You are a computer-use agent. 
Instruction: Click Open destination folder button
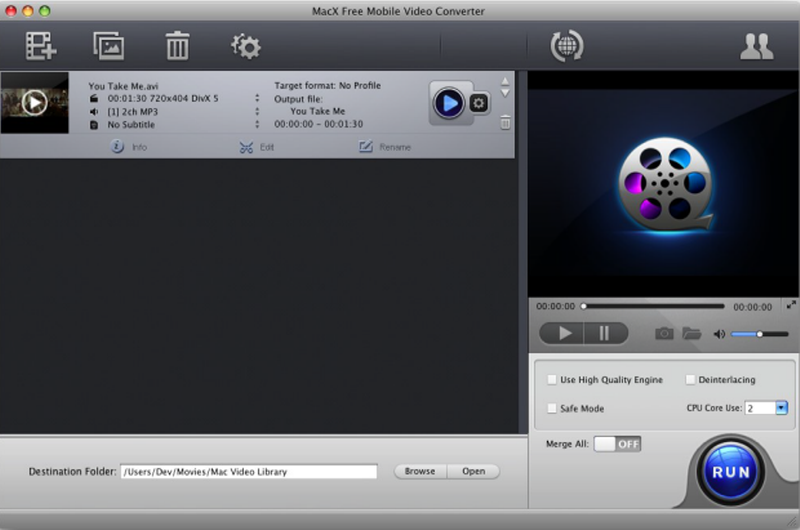point(473,471)
